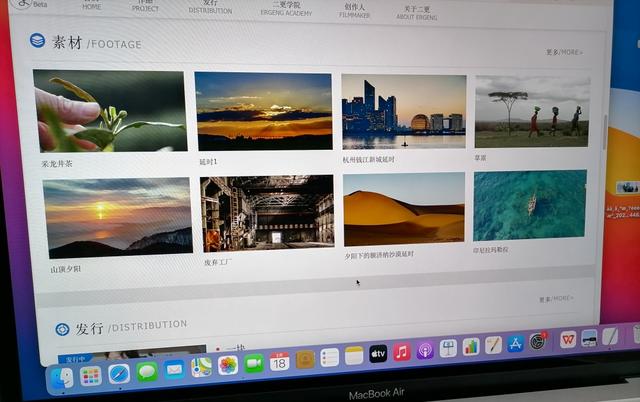Go to 二更学院 ERGENG ACADEMY tab
The width and height of the screenshot is (640, 402).
(x=286, y=8)
